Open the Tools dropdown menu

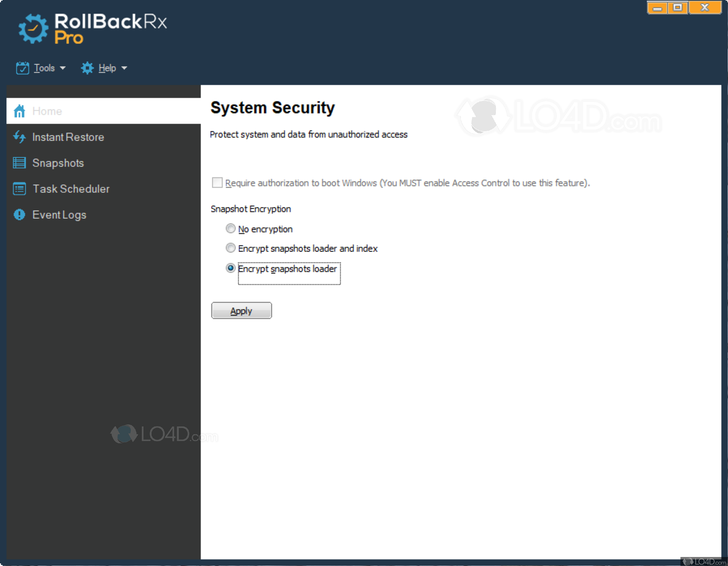click(x=44, y=68)
